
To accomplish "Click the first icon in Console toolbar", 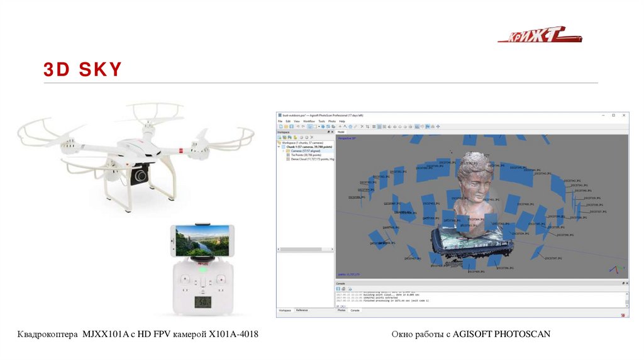I will coord(338,289).
